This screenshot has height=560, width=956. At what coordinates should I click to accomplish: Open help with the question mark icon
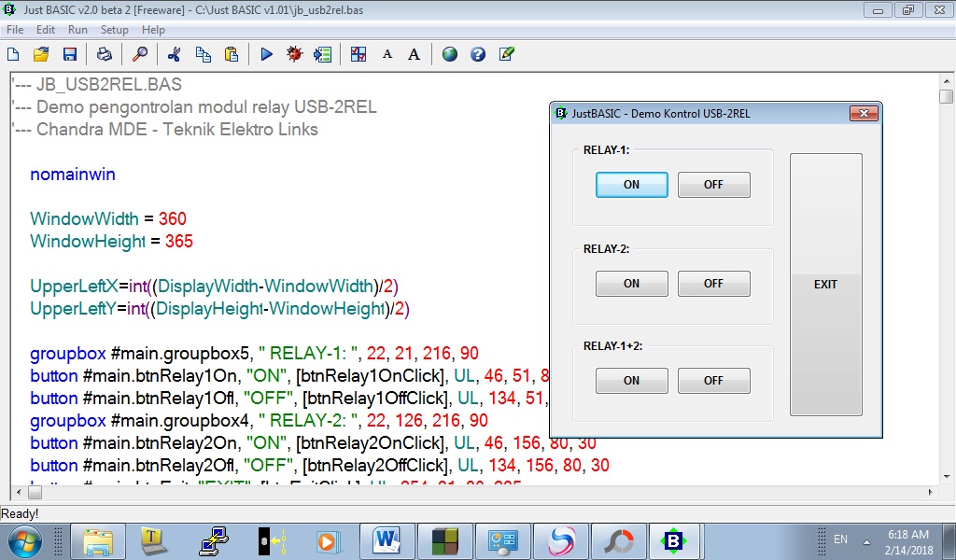click(478, 54)
